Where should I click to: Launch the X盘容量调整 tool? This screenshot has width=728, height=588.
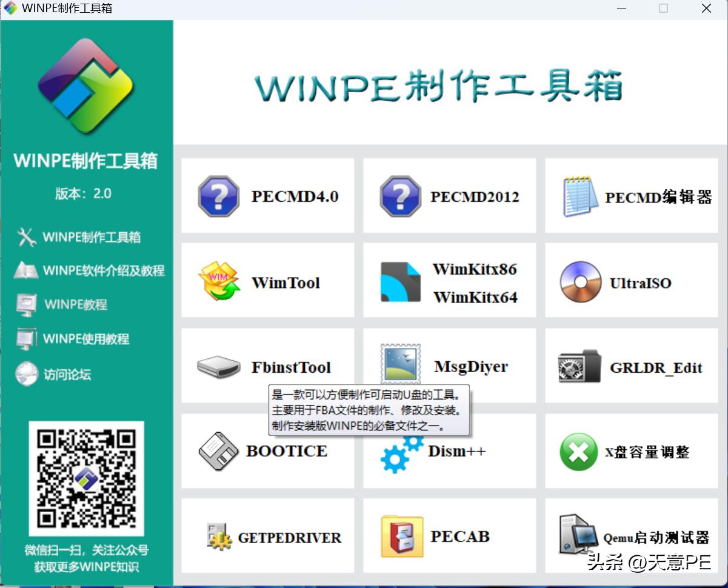click(x=630, y=451)
